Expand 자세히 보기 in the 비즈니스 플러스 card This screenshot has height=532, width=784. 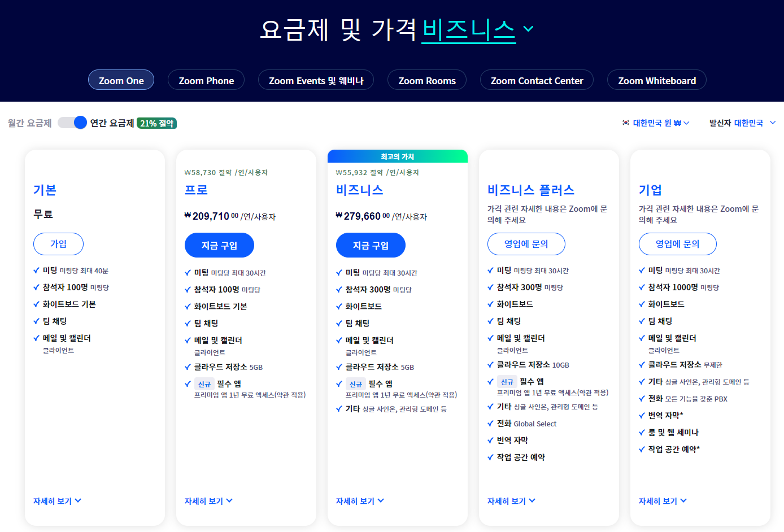pyautogui.click(x=511, y=501)
